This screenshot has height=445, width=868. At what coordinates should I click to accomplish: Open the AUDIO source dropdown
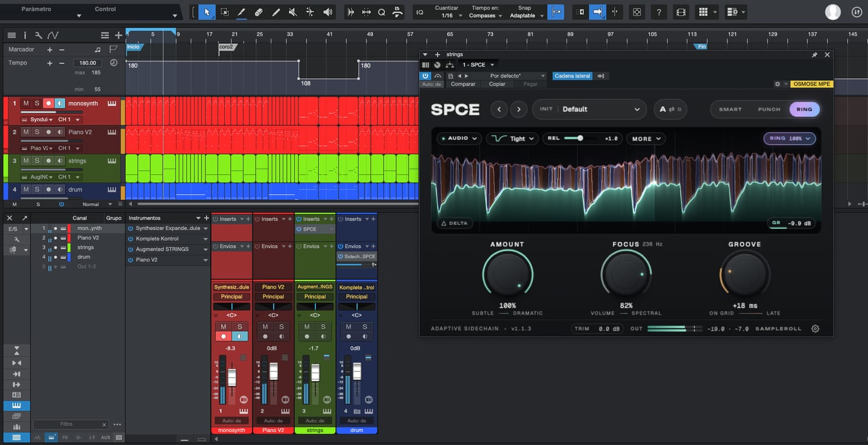[459, 138]
